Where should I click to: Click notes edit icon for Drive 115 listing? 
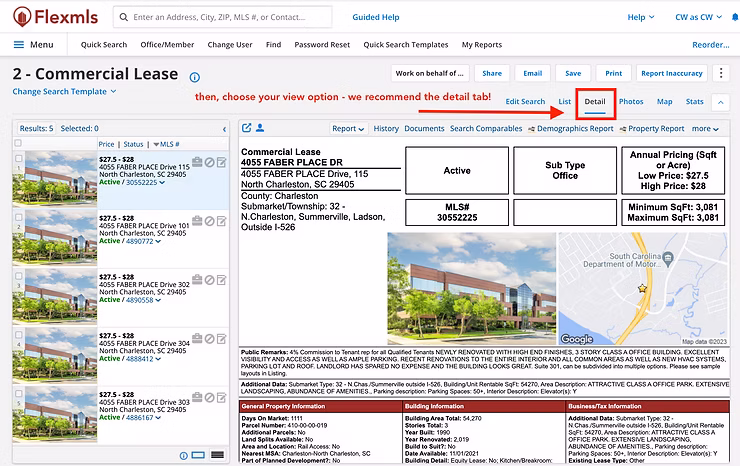221,162
